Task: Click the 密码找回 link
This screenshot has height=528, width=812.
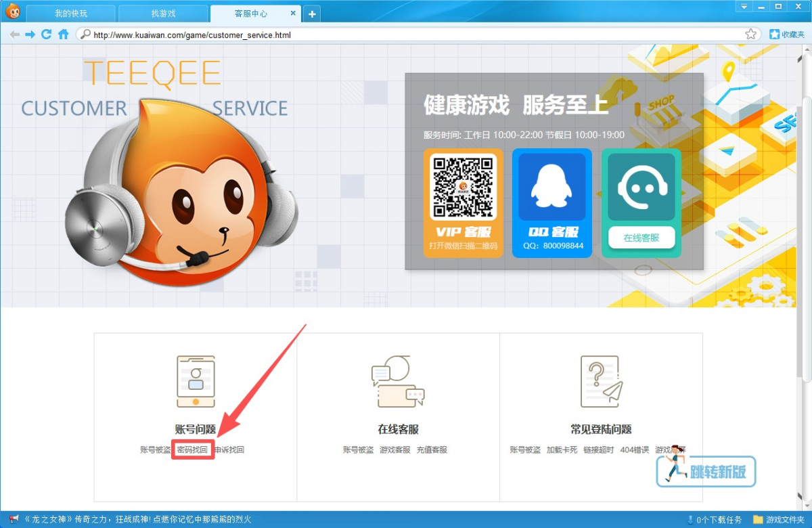Action: coord(192,449)
